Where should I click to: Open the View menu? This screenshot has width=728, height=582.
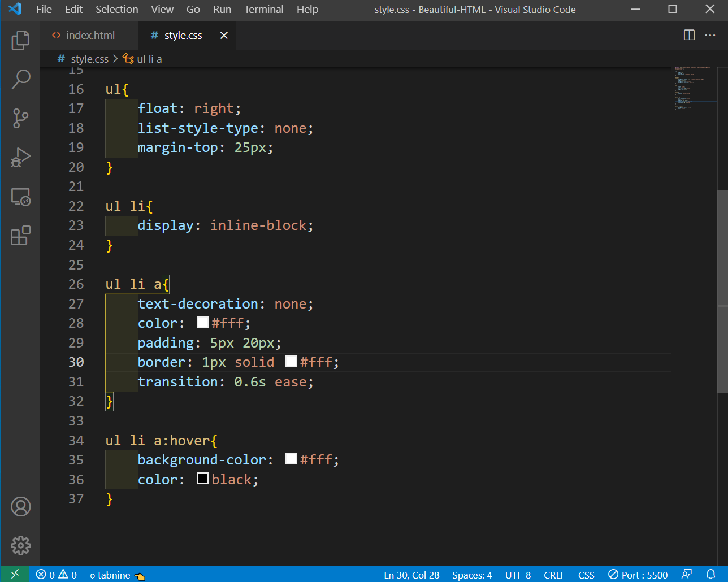click(162, 10)
